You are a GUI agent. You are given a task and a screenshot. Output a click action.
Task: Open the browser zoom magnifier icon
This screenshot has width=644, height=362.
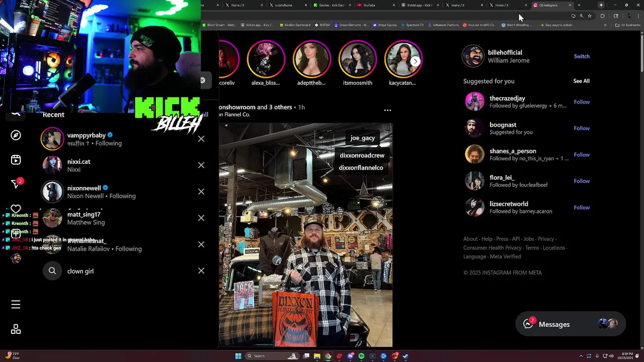tap(581, 16)
